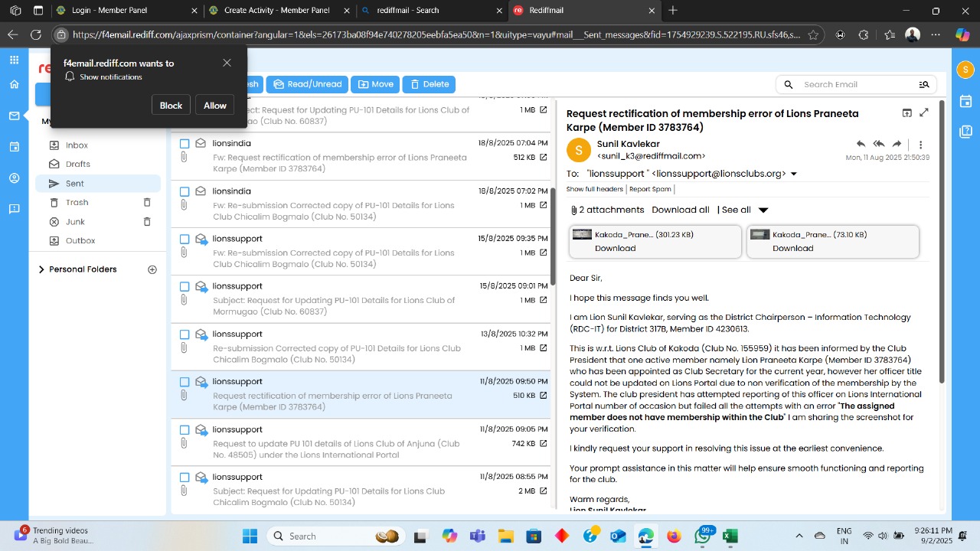This screenshot has width=980, height=551.
Task: Open the three-dot more options icon on the email
Action: coord(921,145)
